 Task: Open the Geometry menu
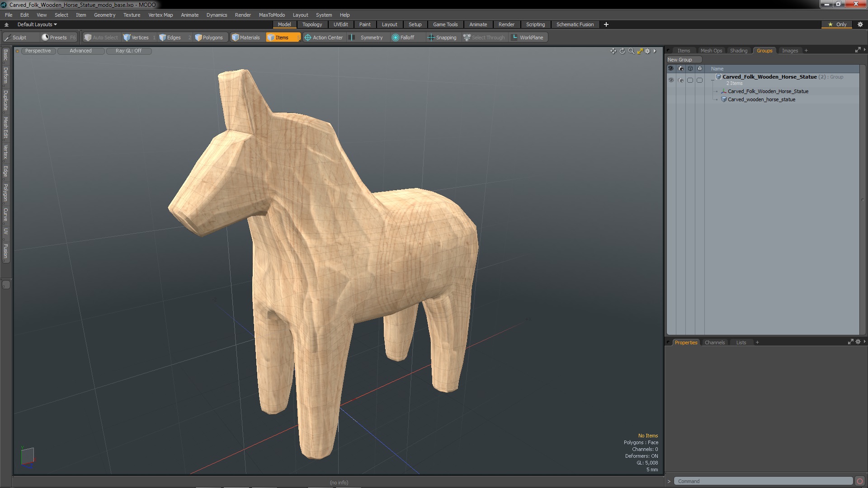coord(104,15)
